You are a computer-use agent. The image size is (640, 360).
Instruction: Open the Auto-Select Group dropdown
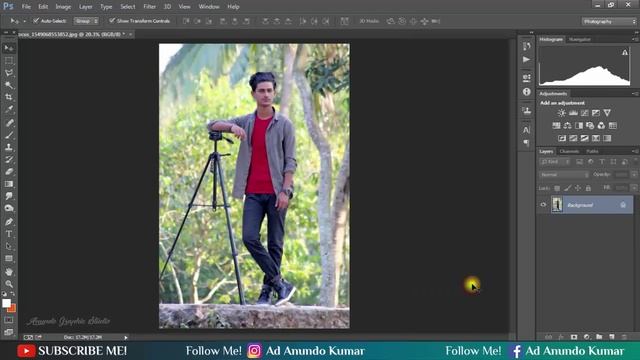(x=86, y=21)
